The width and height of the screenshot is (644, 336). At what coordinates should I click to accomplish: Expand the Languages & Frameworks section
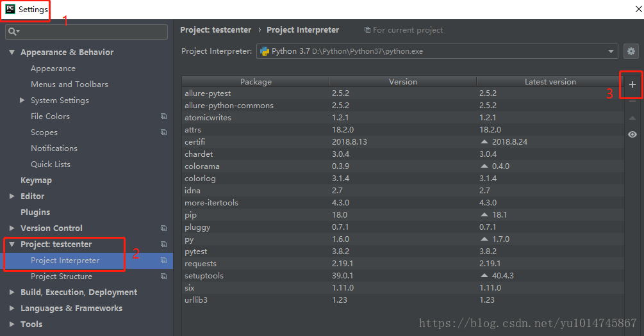[12, 308]
